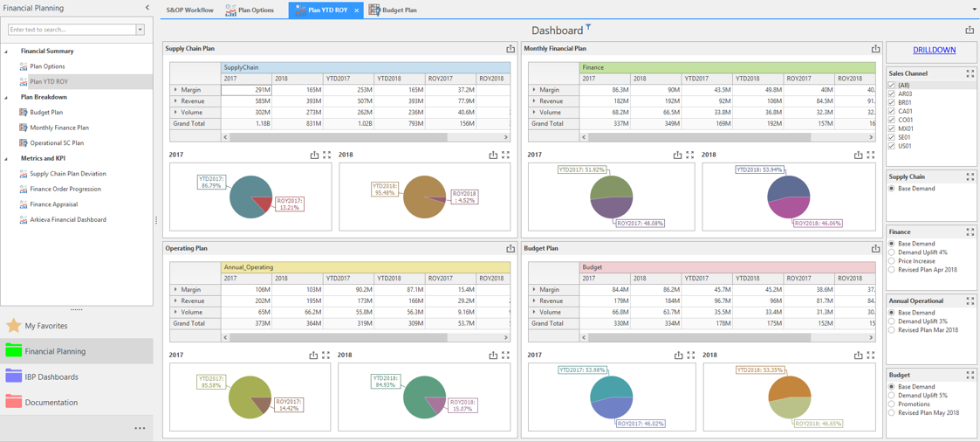Switch to the Budget Plan tab

393,10
